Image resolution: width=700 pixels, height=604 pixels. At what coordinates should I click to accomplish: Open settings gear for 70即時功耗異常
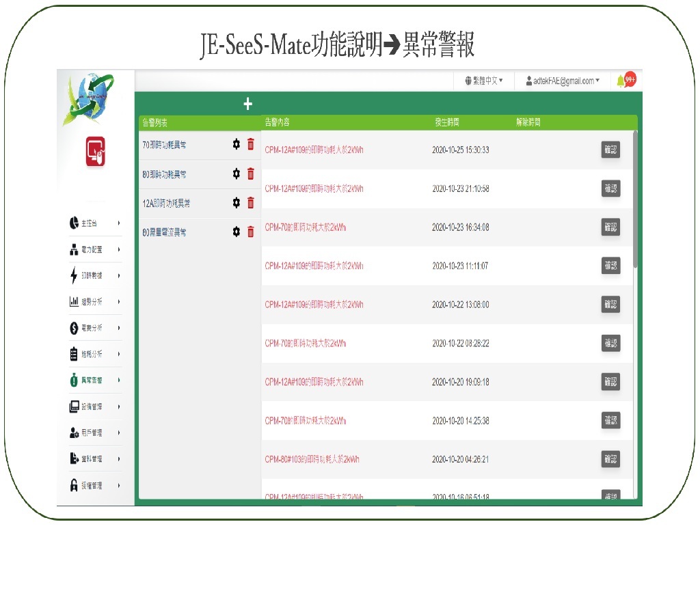coord(237,144)
